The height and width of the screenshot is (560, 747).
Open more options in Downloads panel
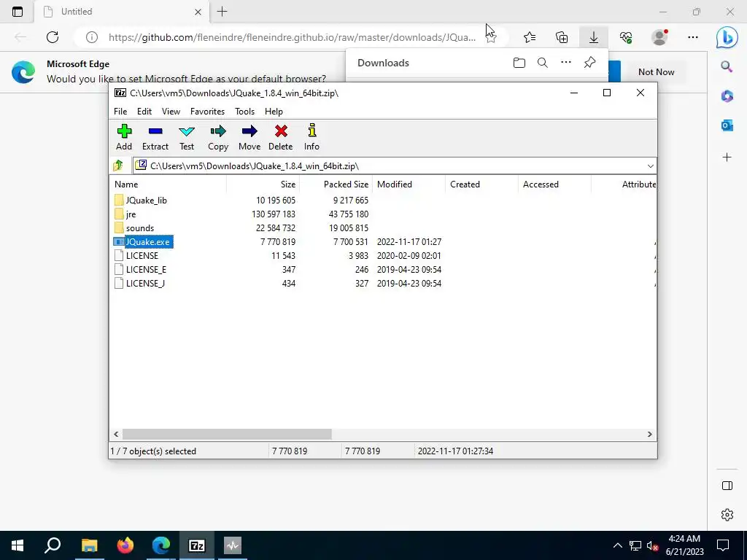tap(566, 63)
